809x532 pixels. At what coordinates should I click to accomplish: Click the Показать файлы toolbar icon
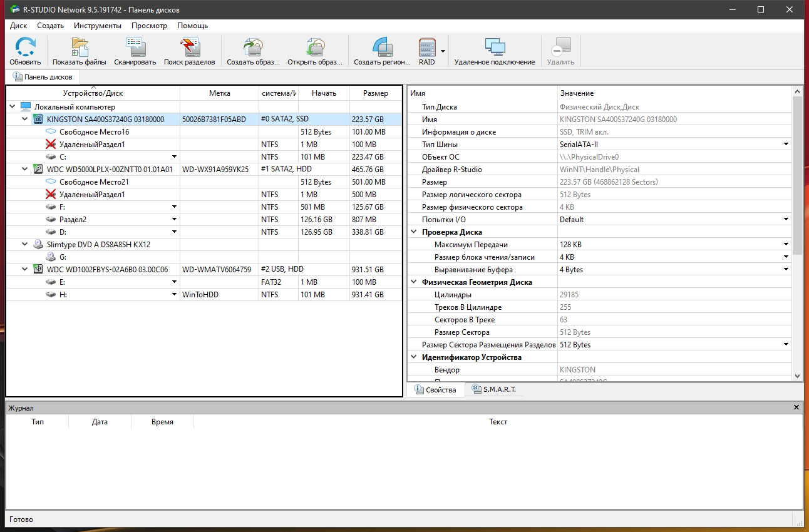tap(79, 48)
